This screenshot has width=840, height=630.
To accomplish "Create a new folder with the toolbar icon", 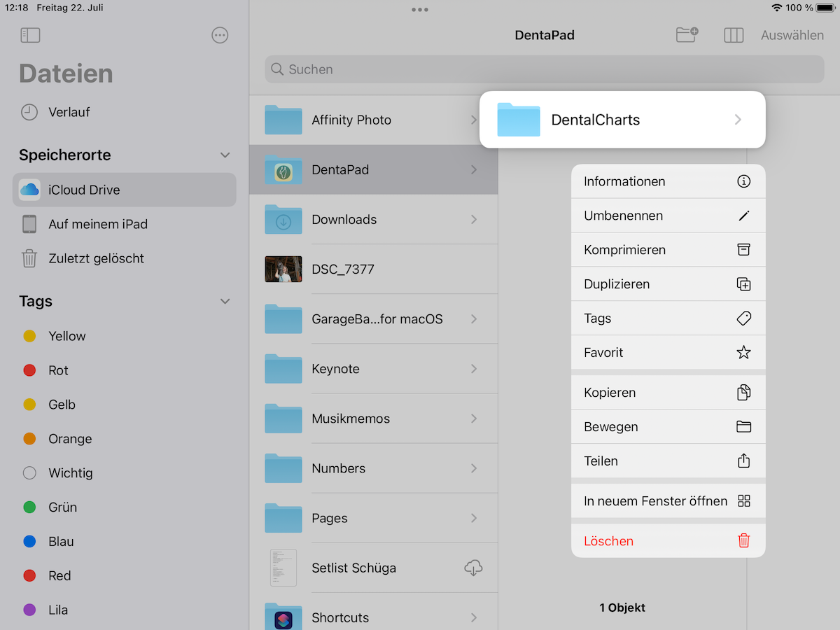I will [x=687, y=35].
